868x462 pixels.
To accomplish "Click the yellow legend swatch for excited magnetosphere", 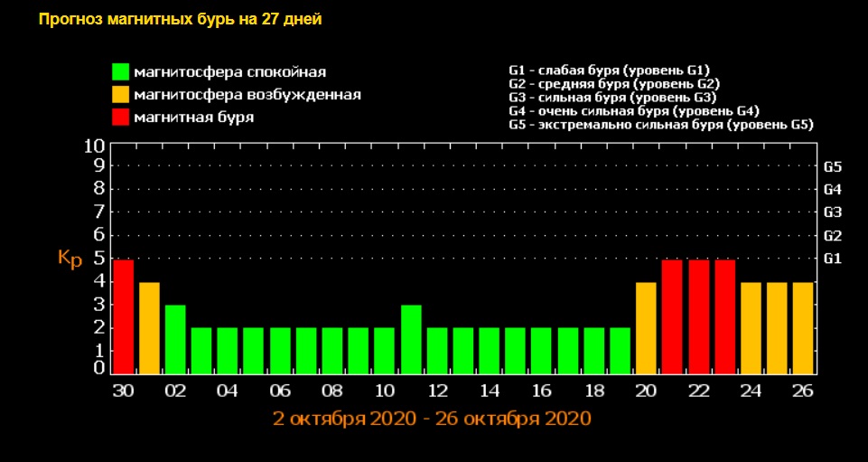I will pyautogui.click(x=121, y=94).
